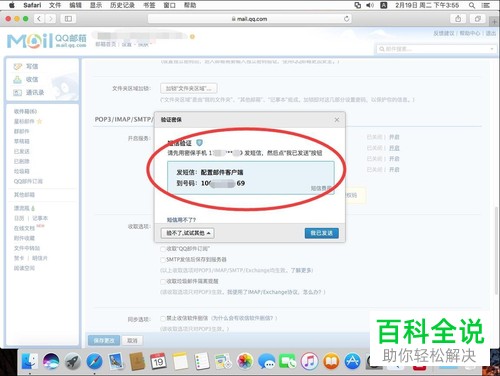
Task: Toggle the Safari sidebar button
Action: click(68, 19)
